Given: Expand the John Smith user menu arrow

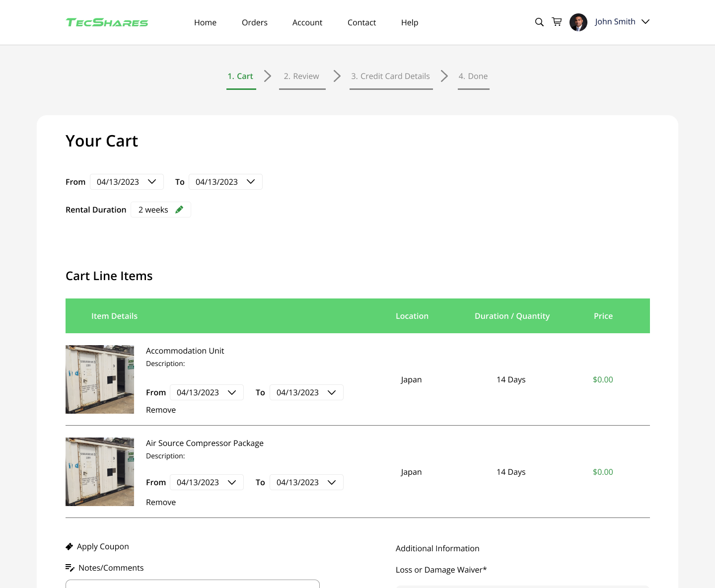Looking at the screenshot, I should [645, 22].
